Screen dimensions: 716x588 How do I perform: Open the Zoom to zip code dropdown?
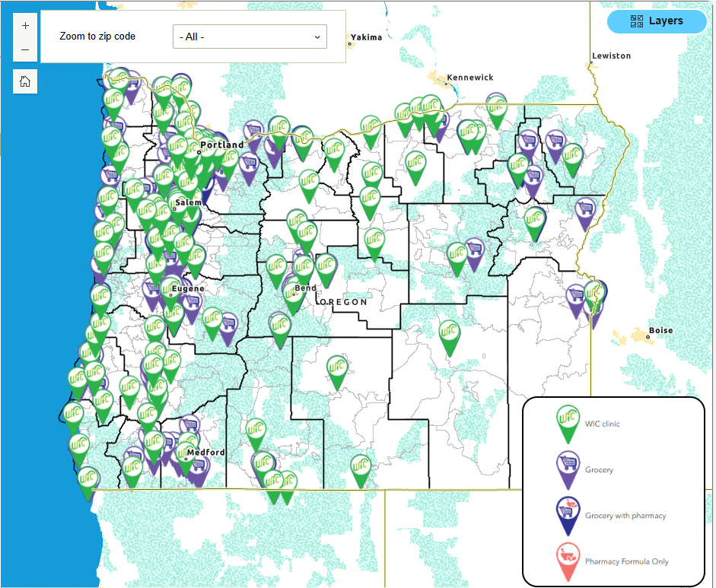coord(250,37)
